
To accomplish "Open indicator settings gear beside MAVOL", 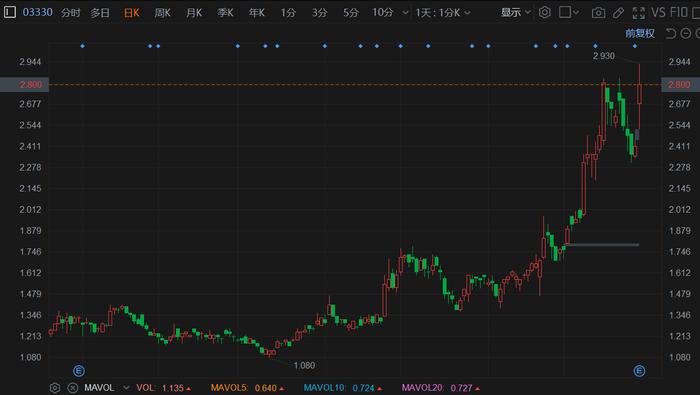I will [x=55, y=388].
